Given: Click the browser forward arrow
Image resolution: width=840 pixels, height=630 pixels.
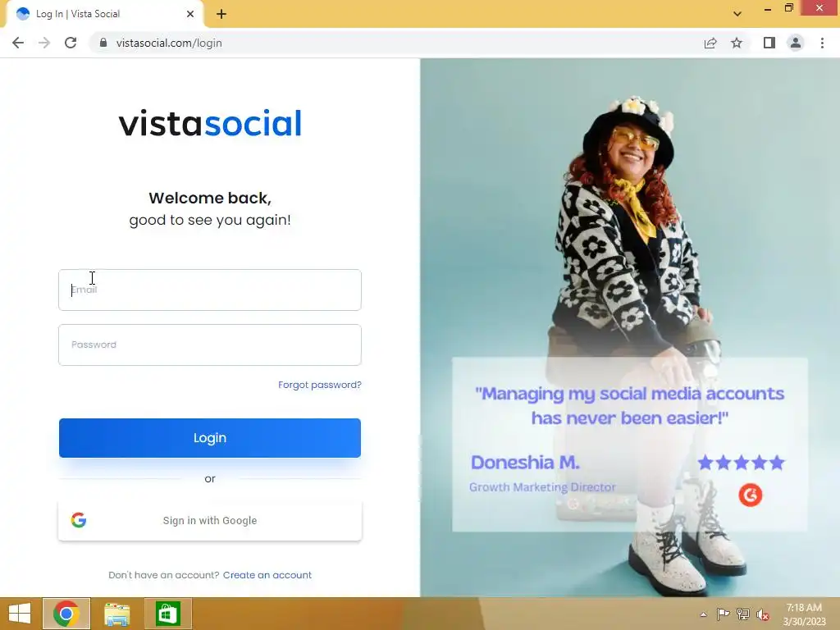Looking at the screenshot, I should [44, 43].
